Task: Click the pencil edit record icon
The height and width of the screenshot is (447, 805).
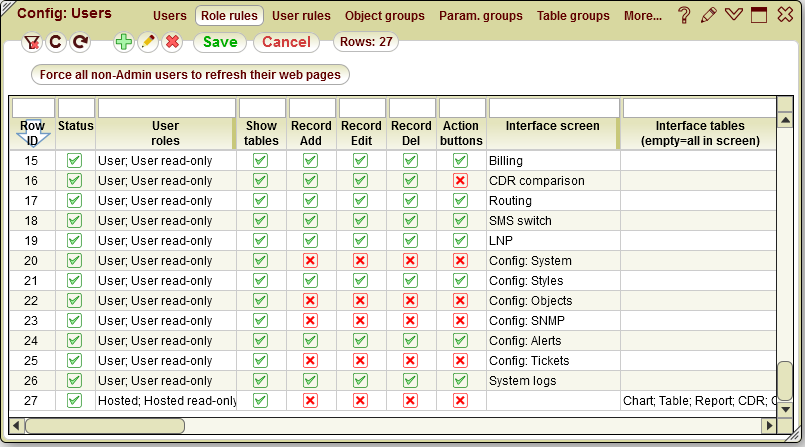Action: (x=147, y=42)
